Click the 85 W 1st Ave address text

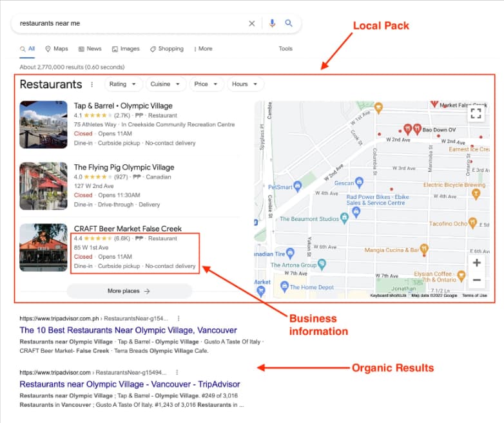pyautogui.click(x=92, y=248)
